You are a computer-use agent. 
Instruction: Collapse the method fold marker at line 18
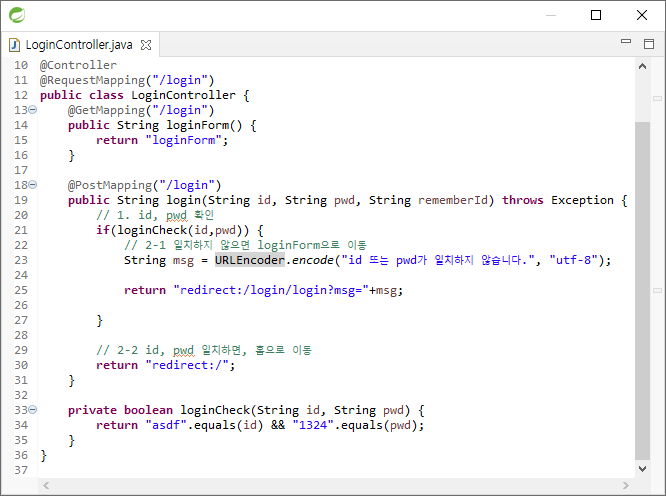pos(33,185)
